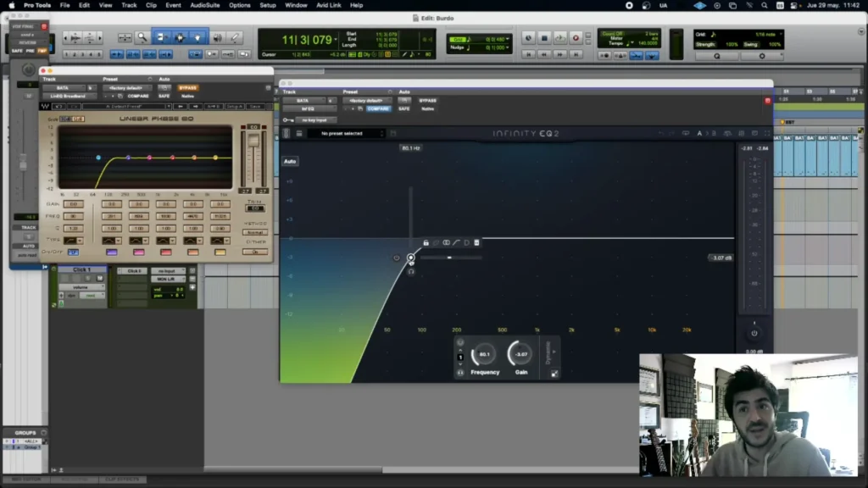Toggle the blue low-cut band On/Off button
Image resolution: width=868 pixels, height=488 pixels.
click(73, 252)
